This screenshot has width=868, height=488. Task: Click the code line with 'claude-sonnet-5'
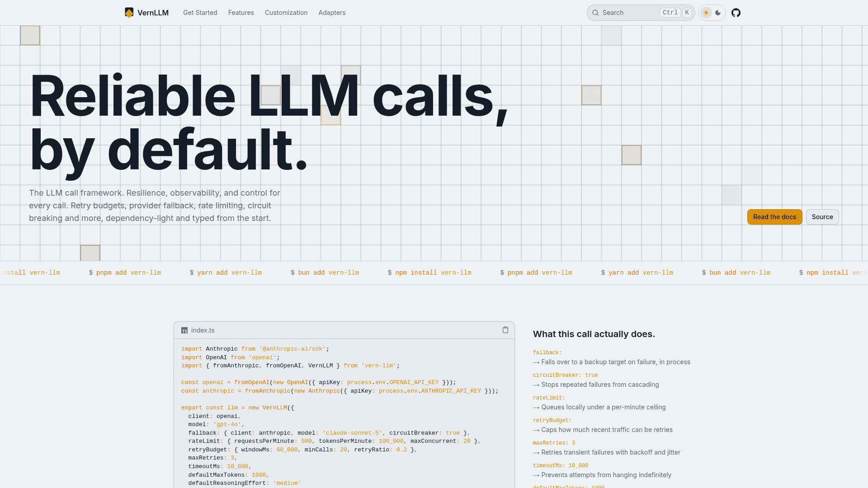330,433
